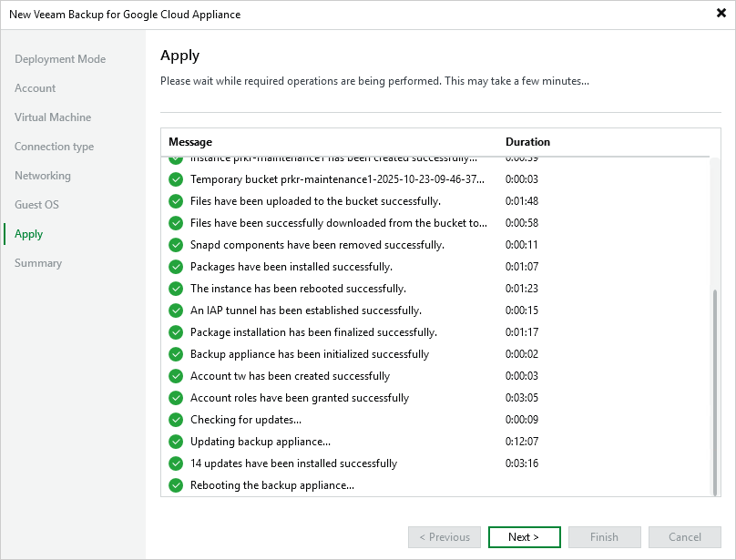Click the Message column header
This screenshot has width=736, height=560.
click(190, 142)
